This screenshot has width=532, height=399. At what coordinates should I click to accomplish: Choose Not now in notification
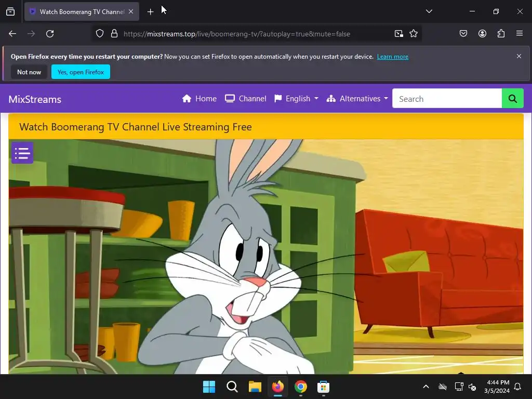pos(29,72)
